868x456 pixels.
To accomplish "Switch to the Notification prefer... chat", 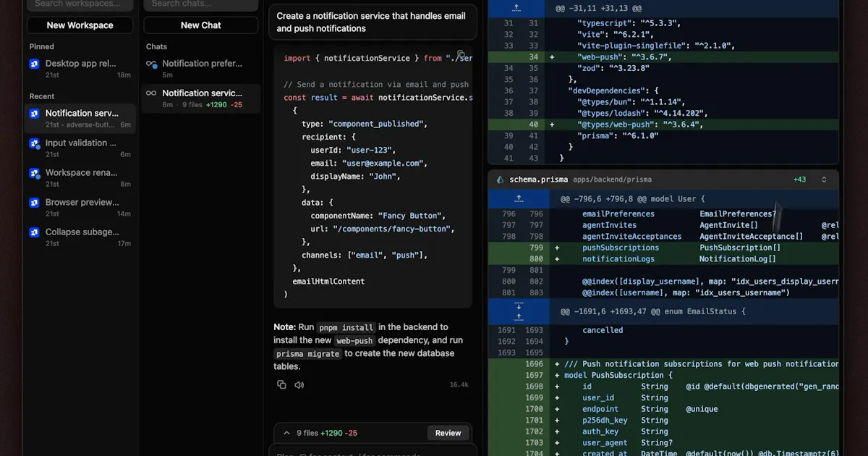I will click(x=200, y=68).
